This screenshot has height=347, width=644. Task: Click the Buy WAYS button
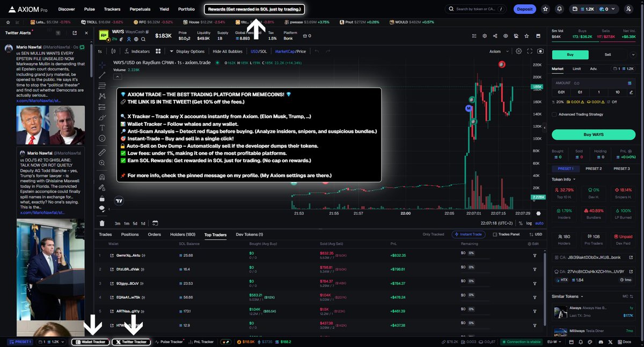pos(594,134)
